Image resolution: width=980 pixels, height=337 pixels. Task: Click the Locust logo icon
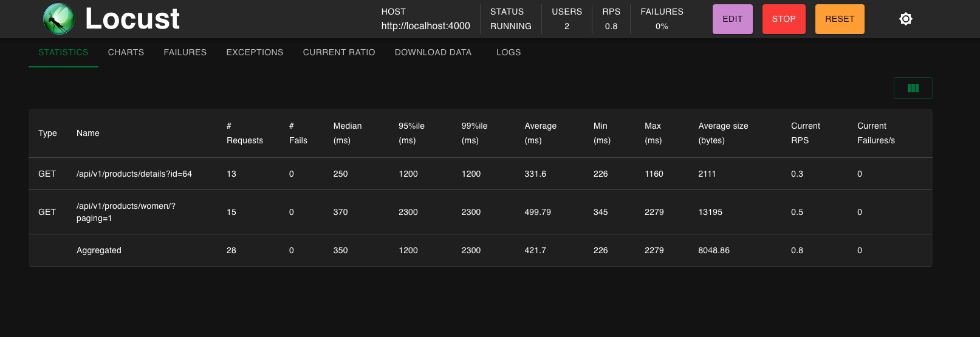[x=59, y=19]
